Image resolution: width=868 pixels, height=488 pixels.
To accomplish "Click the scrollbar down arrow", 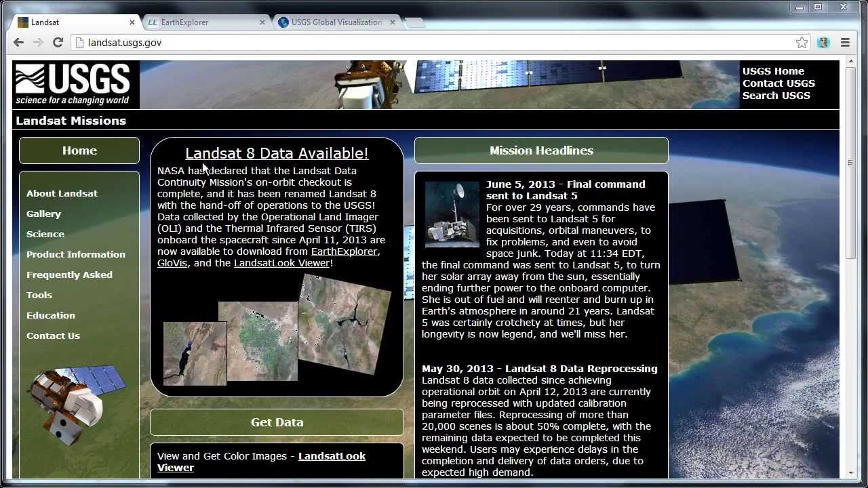I will click(850, 473).
